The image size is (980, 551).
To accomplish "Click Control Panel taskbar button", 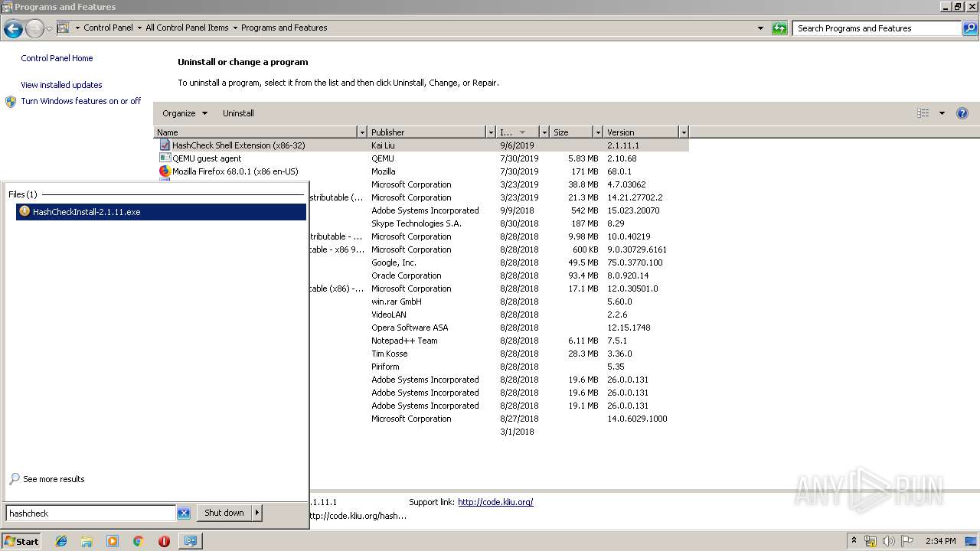I will (190, 541).
